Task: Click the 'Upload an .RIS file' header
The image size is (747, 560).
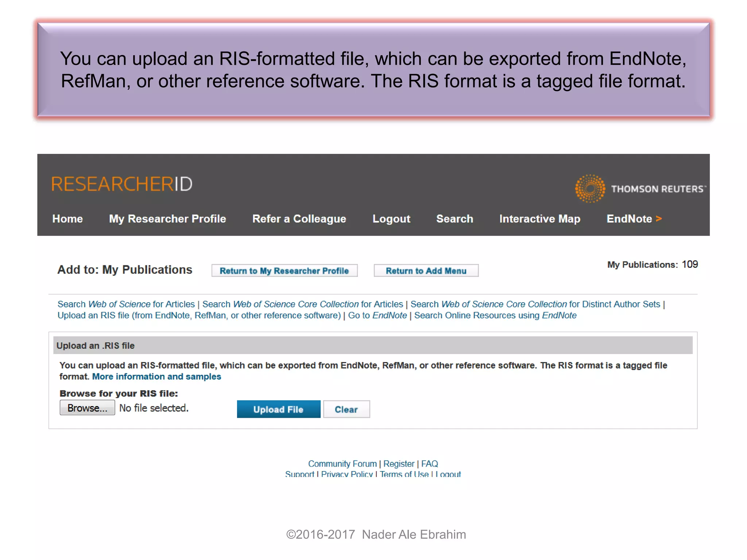Action: pos(96,346)
